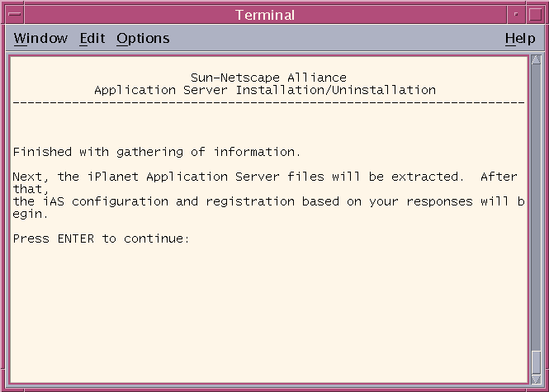Click the wrapped text 'egin.'
Viewport: 549px width, 392px height.
[x=31, y=214]
